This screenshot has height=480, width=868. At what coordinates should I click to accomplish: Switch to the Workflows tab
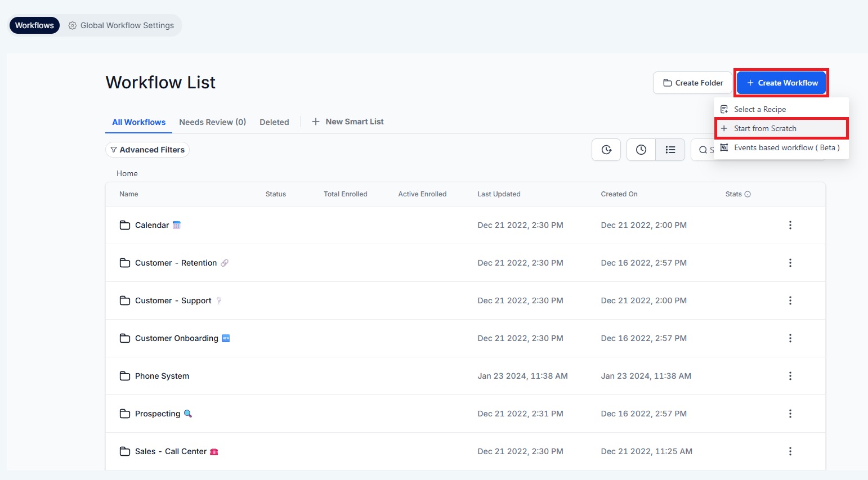point(34,25)
